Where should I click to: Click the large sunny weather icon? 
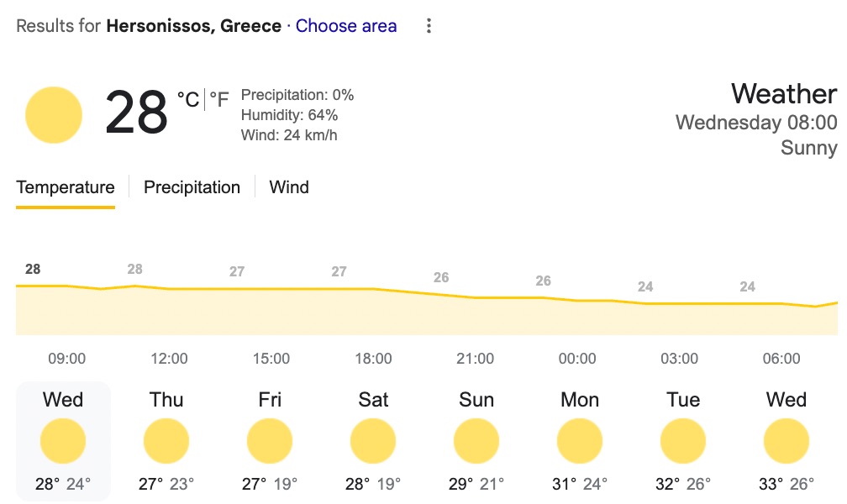[x=54, y=115]
